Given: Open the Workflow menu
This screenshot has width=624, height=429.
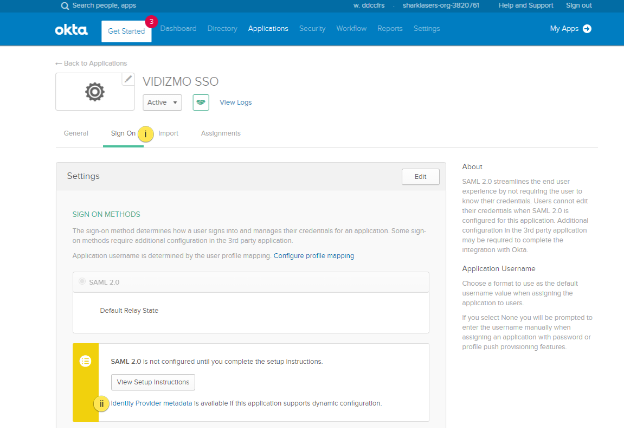Looking at the screenshot, I should pyautogui.click(x=351, y=29).
